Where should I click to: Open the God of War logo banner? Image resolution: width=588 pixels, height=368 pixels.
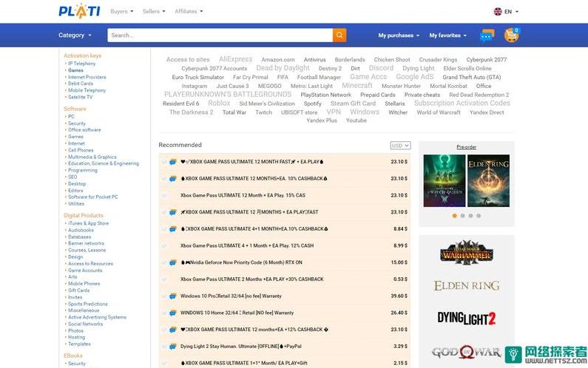pyautogui.click(x=467, y=352)
